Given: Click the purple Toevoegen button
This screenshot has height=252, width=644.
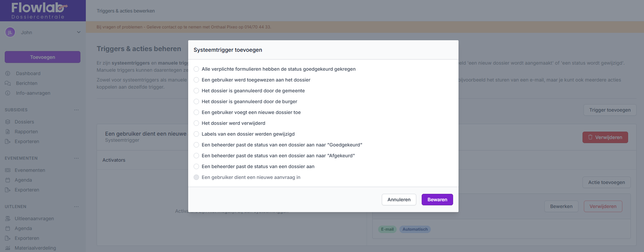Looking at the screenshot, I should point(43,57).
